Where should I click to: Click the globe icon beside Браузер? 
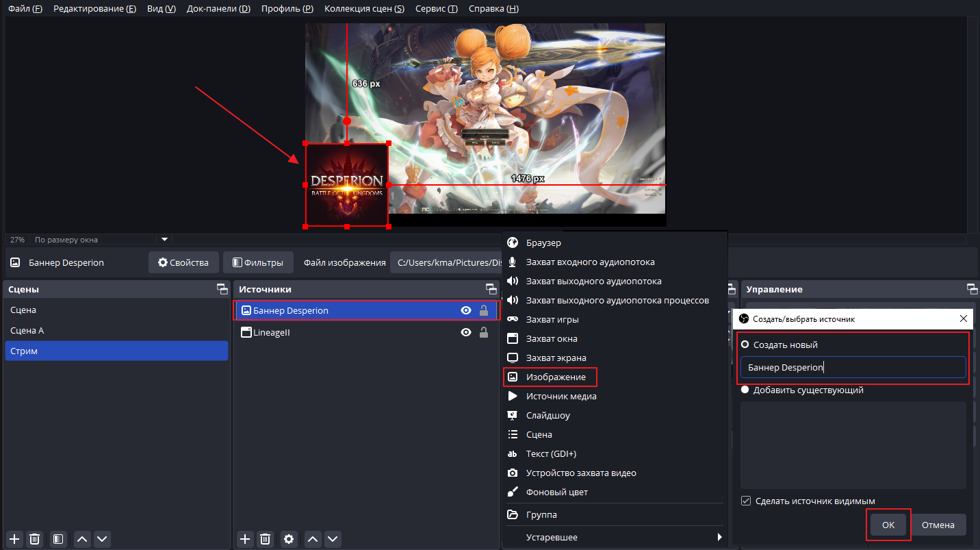[x=513, y=242]
